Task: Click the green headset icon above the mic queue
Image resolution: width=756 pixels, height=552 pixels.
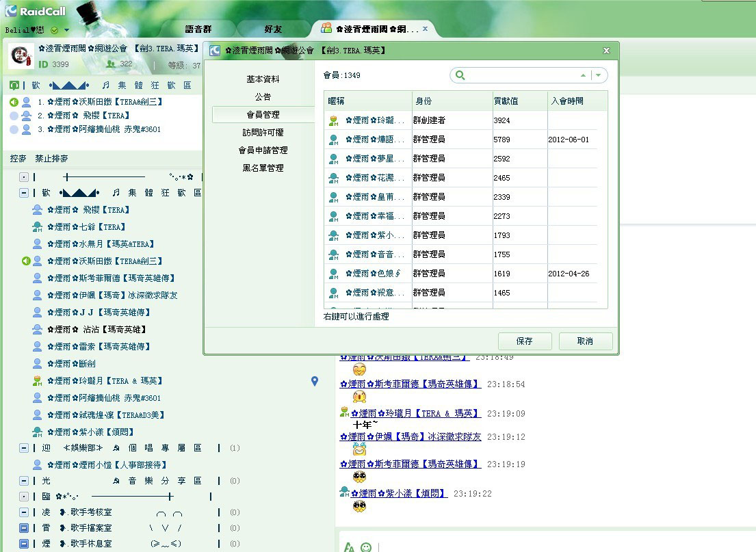Action: 14,86
